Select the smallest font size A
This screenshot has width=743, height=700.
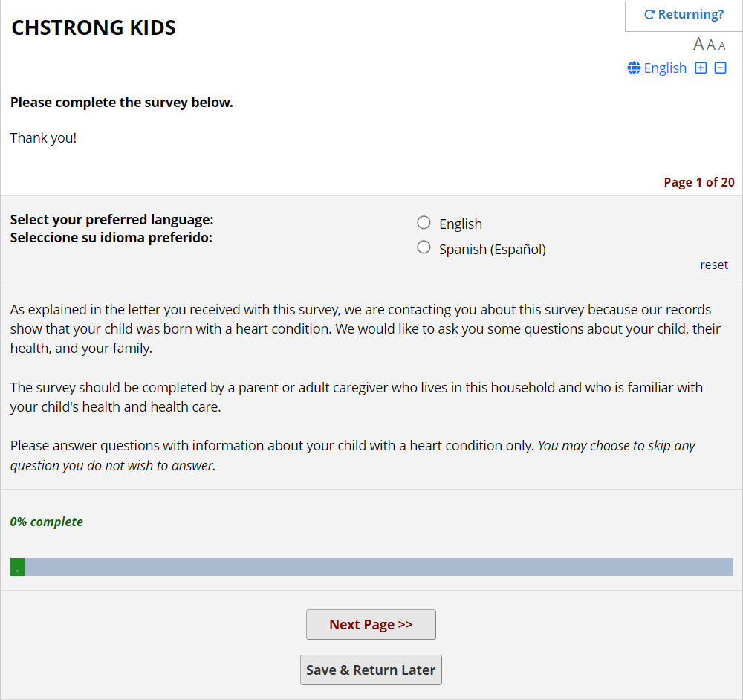click(721, 46)
